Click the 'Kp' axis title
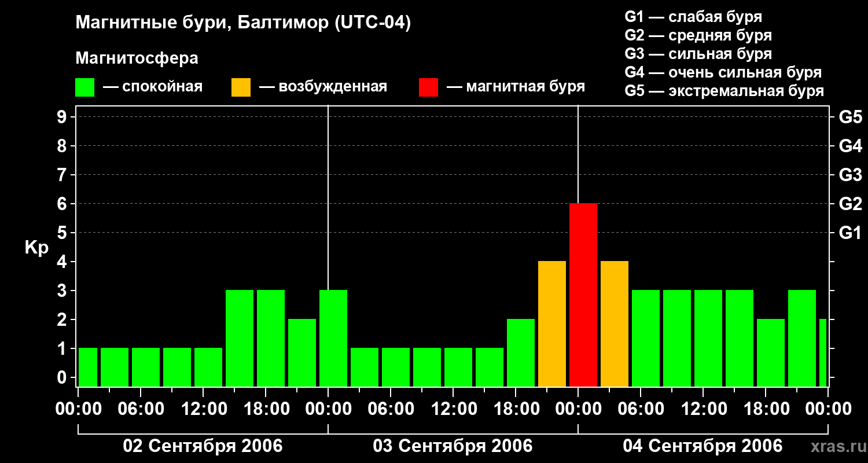The width and height of the screenshot is (868, 463). tap(37, 248)
